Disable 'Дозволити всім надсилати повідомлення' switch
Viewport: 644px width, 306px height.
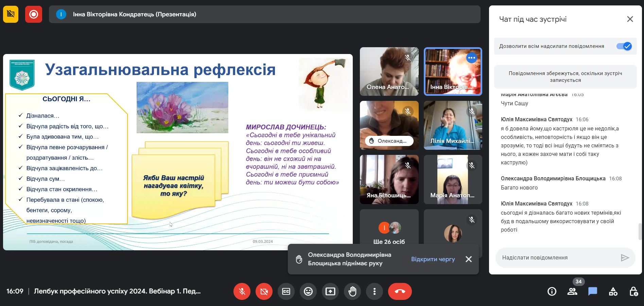point(624,46)
